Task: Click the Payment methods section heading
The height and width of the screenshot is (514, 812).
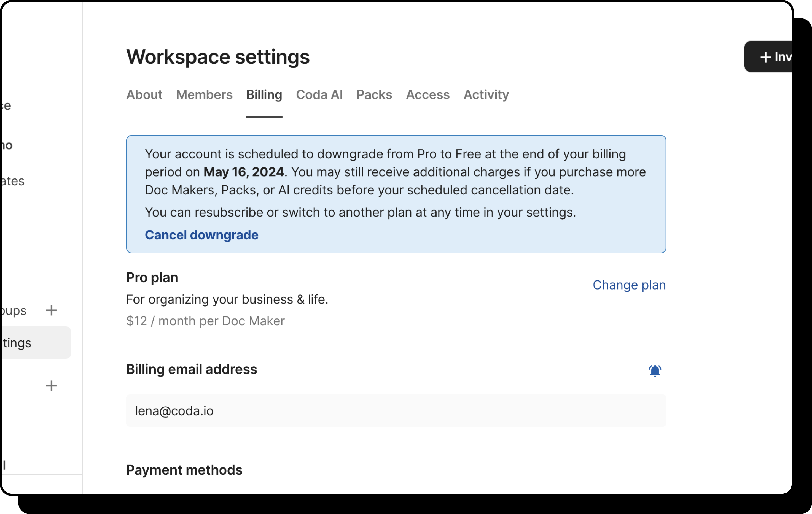Action: click(x=184, y=470)
